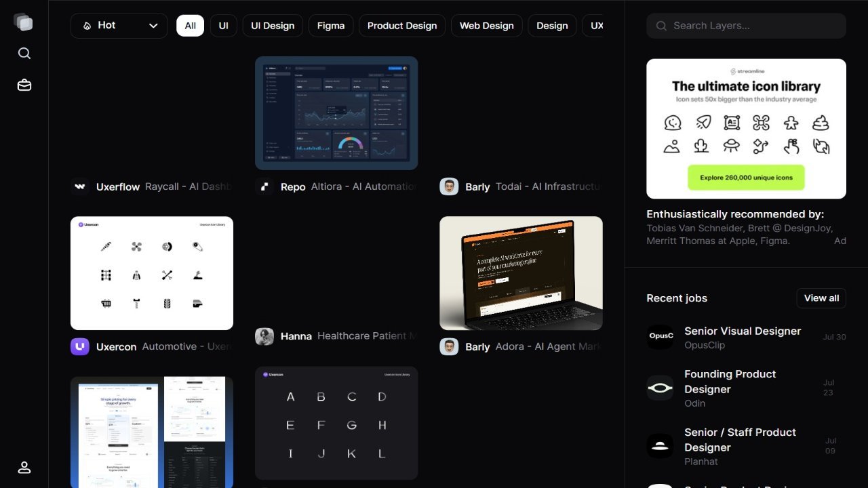Focus the Search Layers input field

coord(746,26)
